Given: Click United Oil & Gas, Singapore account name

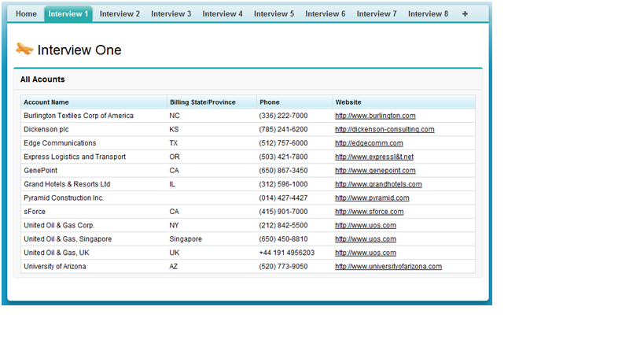Looking at the screenshot, I should (x=68, y=239).
